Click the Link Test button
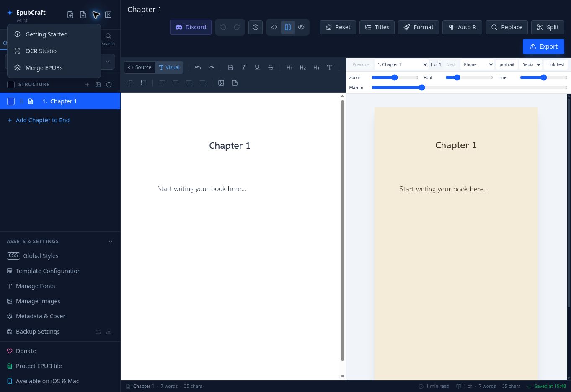The image size is (571, 392). (x=555, y=64)
